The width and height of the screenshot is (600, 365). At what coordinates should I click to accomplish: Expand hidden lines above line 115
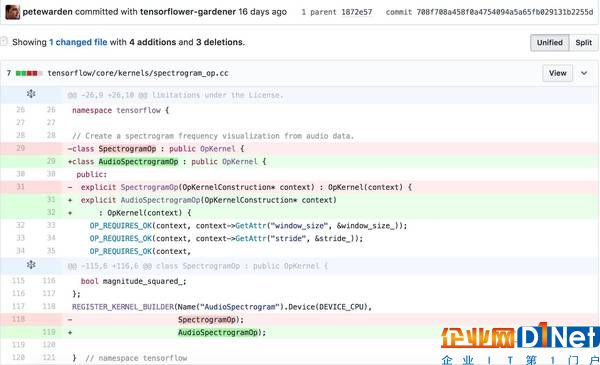(31, 265)
